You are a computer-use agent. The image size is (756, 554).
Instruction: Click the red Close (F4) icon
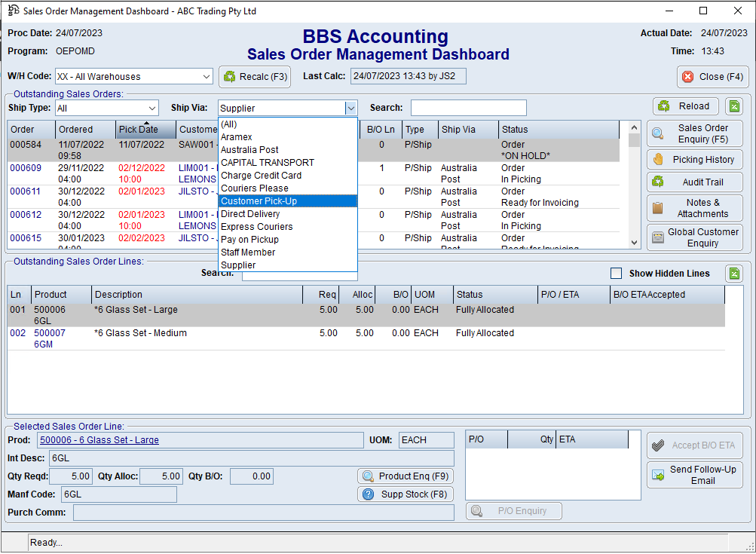[687, 77]
